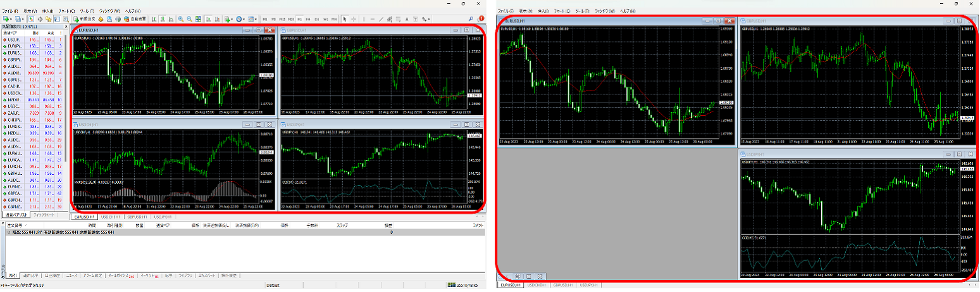Toggle chart shift from right edge
Viewport: 980px width, 292px height.
(x=217, y=19)
